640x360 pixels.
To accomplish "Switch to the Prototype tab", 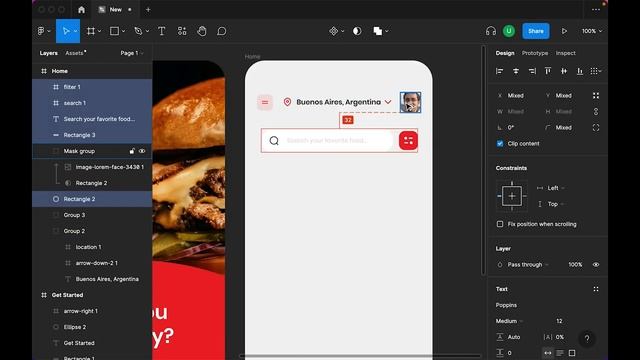I will 535,53.
